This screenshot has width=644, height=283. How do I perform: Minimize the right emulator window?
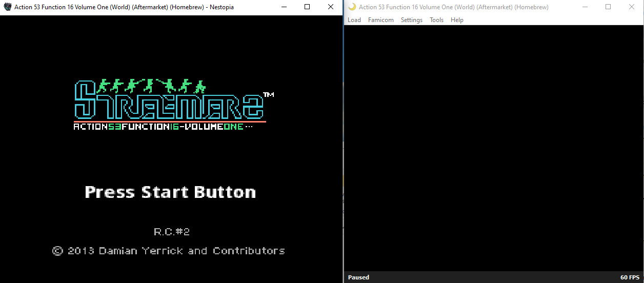(x=585, y=7)
